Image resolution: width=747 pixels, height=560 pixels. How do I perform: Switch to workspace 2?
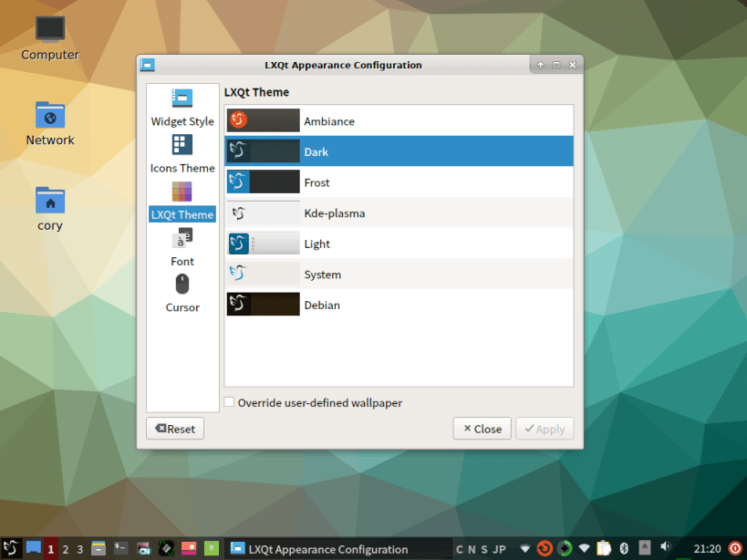(66, 549)
